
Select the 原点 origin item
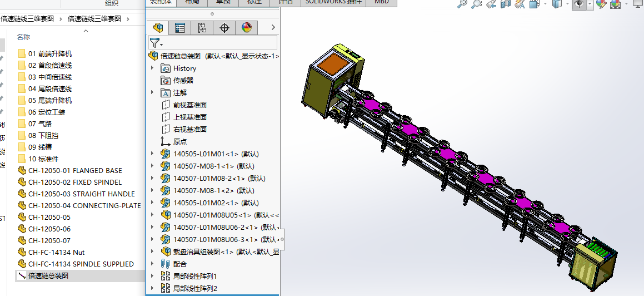pyautogui.click(x=174, y=141)
